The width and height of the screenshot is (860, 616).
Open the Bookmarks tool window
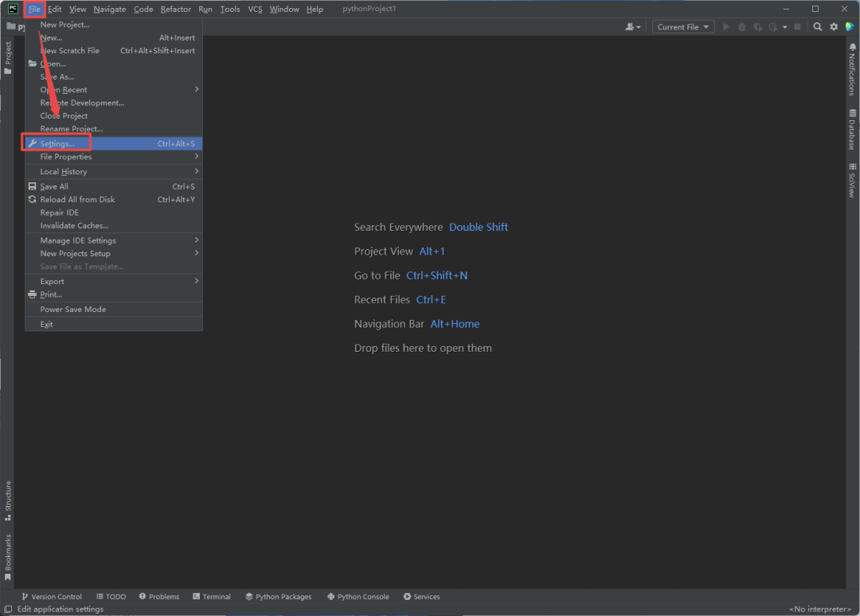coord(8,556)
